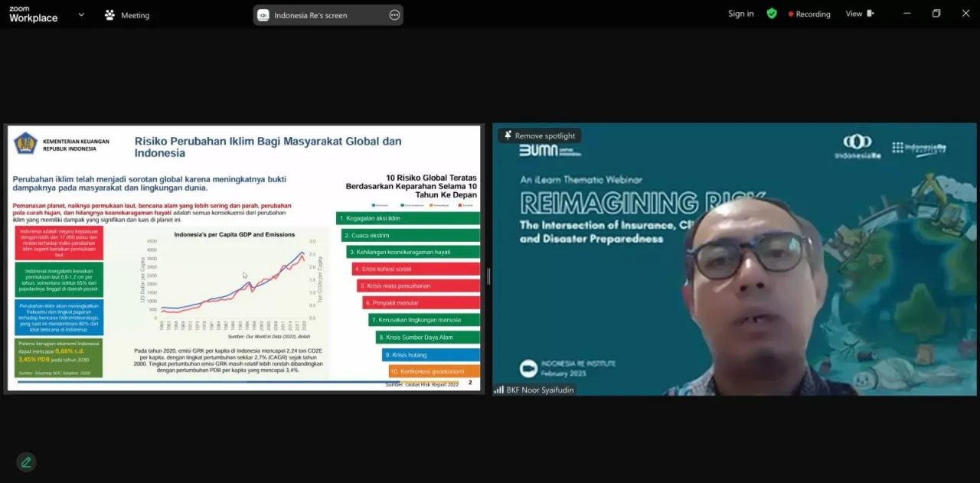Screen dimensions: 980x483
Task: Click the '9. Krisis hutang' bar
Action: click(431, 355)
